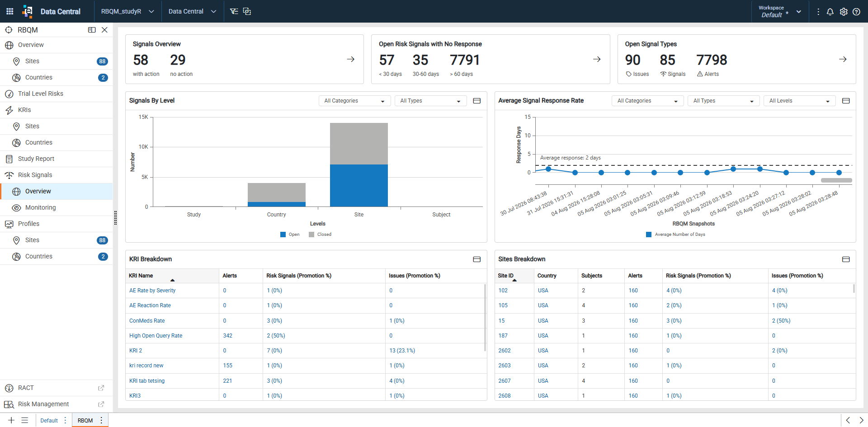Open the Data Central module dropdown
This screenshot has width=868, height=427.
[x=192, y=11]
